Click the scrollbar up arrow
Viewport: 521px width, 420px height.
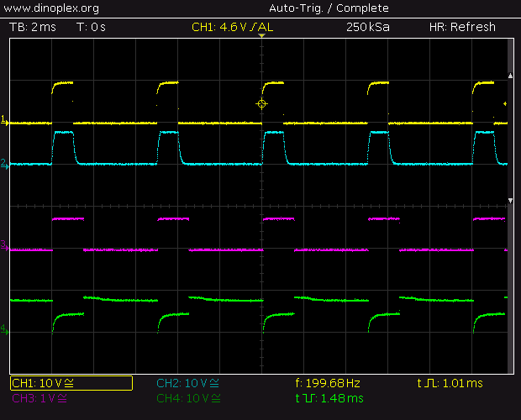coord(510,76)
